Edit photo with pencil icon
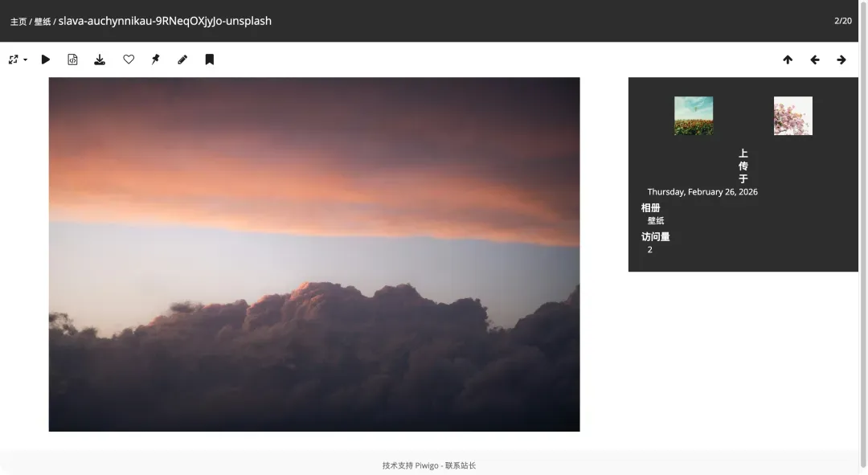 click(x=182, y=59)
